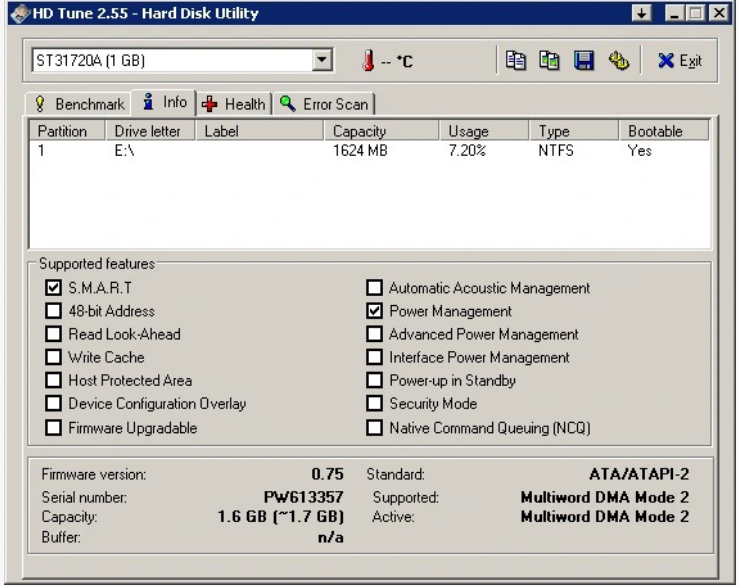Click the HD Tune title bar app icon
The height and width of the screenshot is (586, 738).
[20, 13]
